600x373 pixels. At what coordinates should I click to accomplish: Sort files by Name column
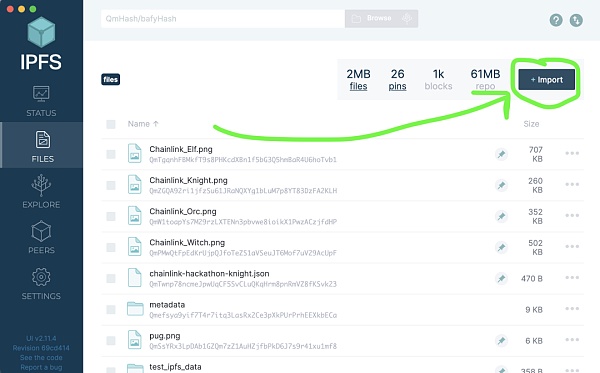[143, 124]
